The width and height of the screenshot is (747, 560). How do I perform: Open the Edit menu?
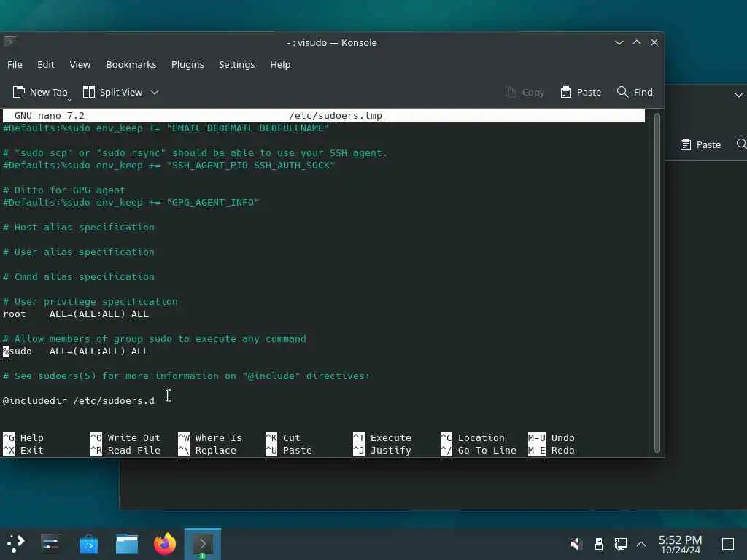(46, 64)
